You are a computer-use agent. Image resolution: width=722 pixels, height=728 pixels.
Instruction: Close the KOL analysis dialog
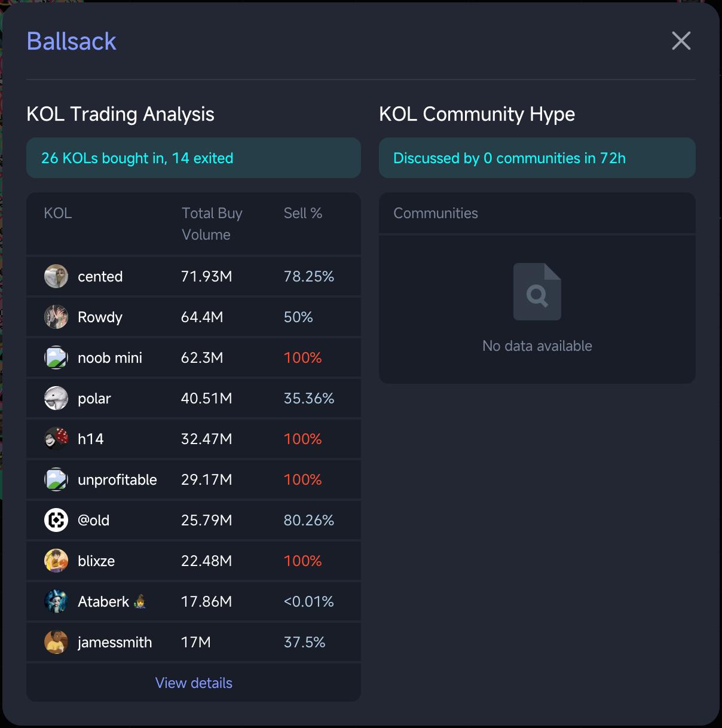tap(681, 41)
